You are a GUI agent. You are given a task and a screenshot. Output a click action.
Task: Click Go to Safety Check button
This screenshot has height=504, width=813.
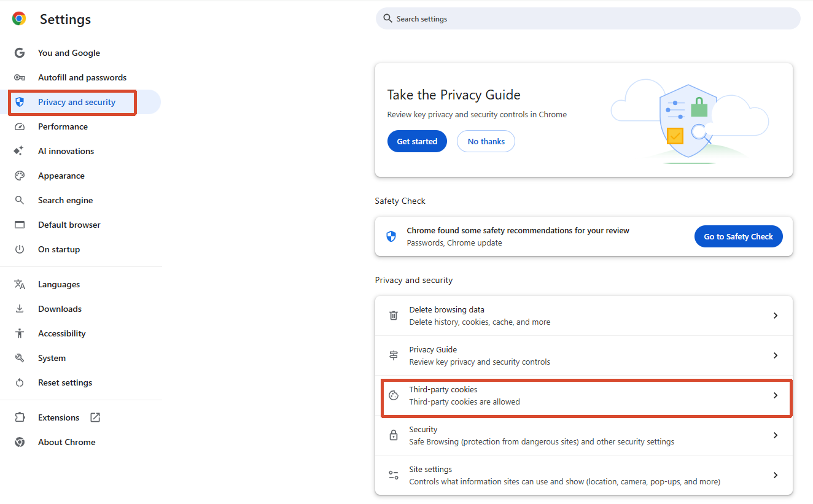tap(738, 236)
